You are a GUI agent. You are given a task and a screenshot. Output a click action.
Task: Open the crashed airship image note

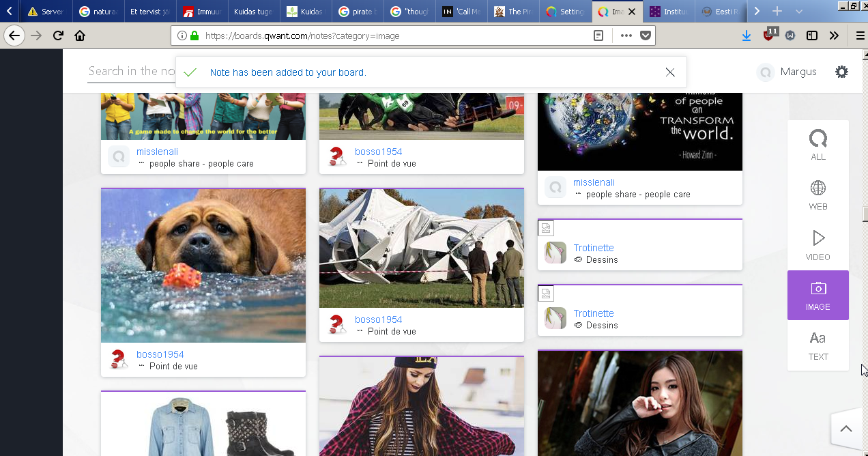click(x=422, y=248)
